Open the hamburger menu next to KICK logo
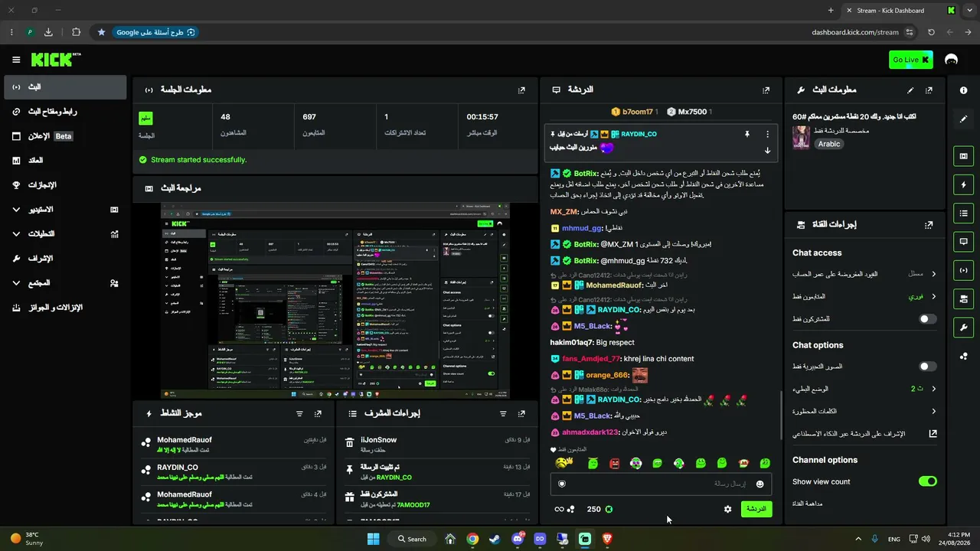The height and width of the screenshot is (551, 980). (16, 60)
